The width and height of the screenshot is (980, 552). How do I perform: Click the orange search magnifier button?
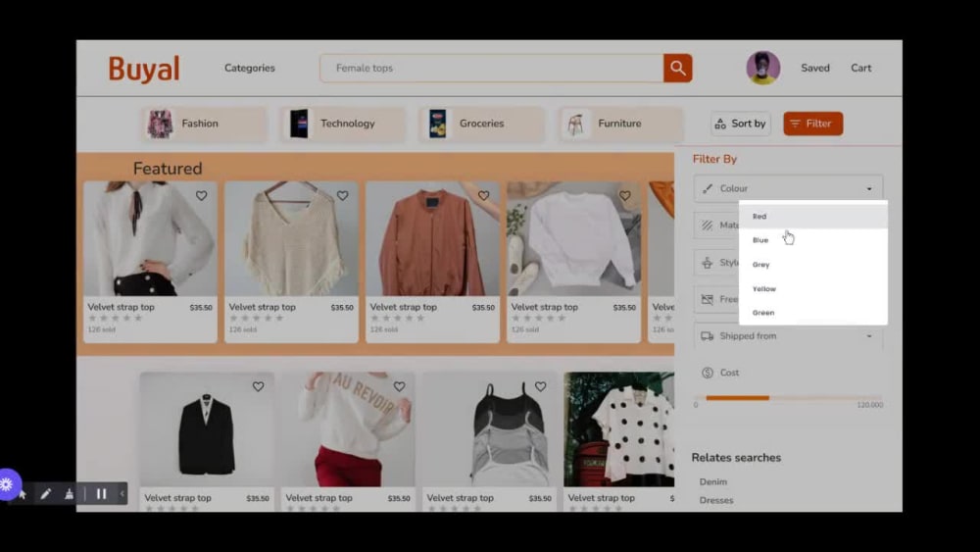[x=677, y=68]
